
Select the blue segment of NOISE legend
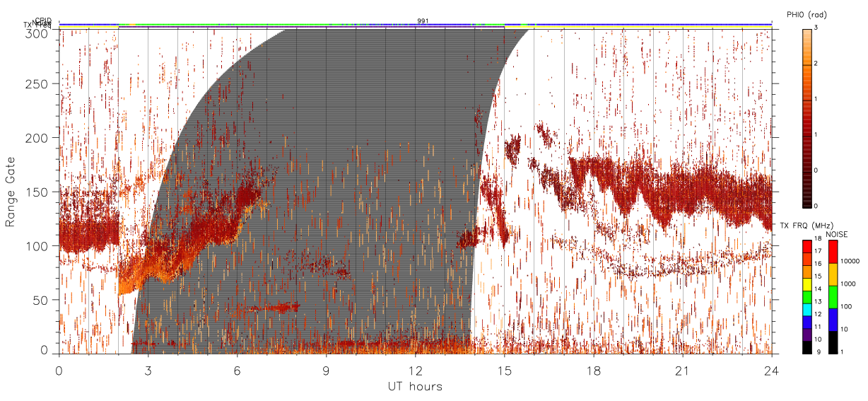click(833, 320)
